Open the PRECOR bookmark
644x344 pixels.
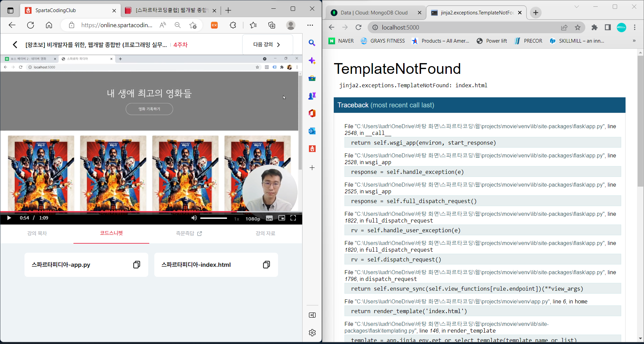tap(528, 41)
